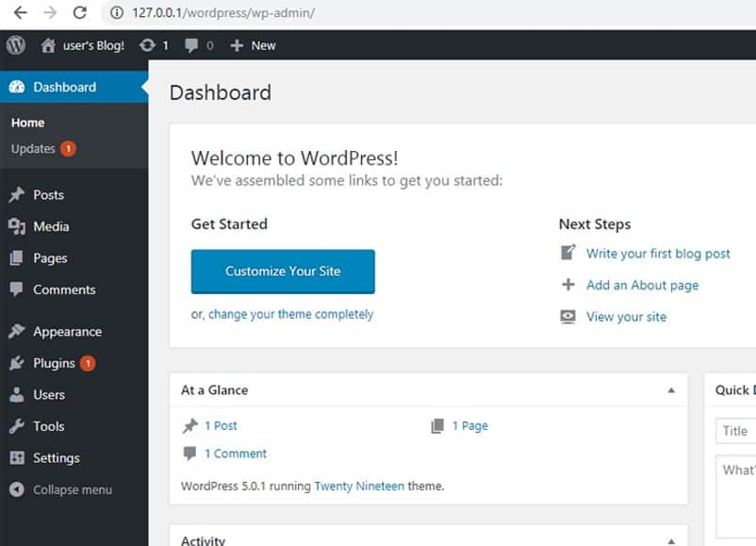The image size is (756, 546).
Task: Click the WordPress logo icon in admin bar
Action: coord(16,45)
